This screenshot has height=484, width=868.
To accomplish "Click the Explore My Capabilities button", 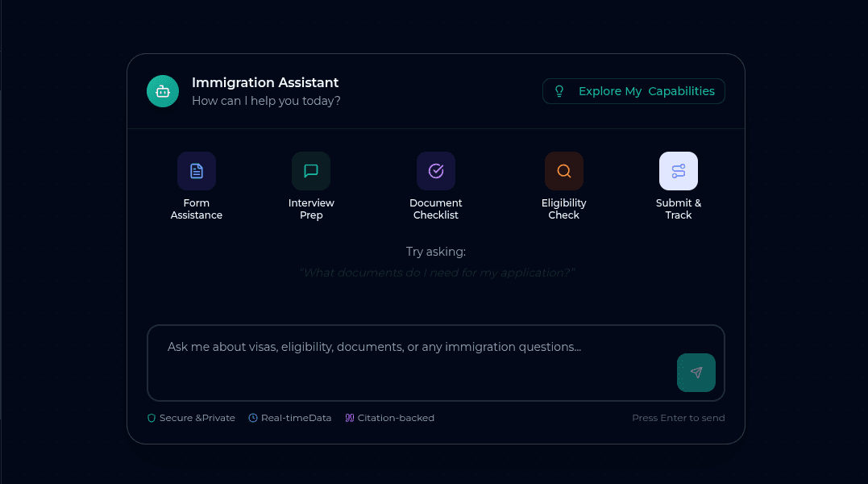I will [633, 91].
